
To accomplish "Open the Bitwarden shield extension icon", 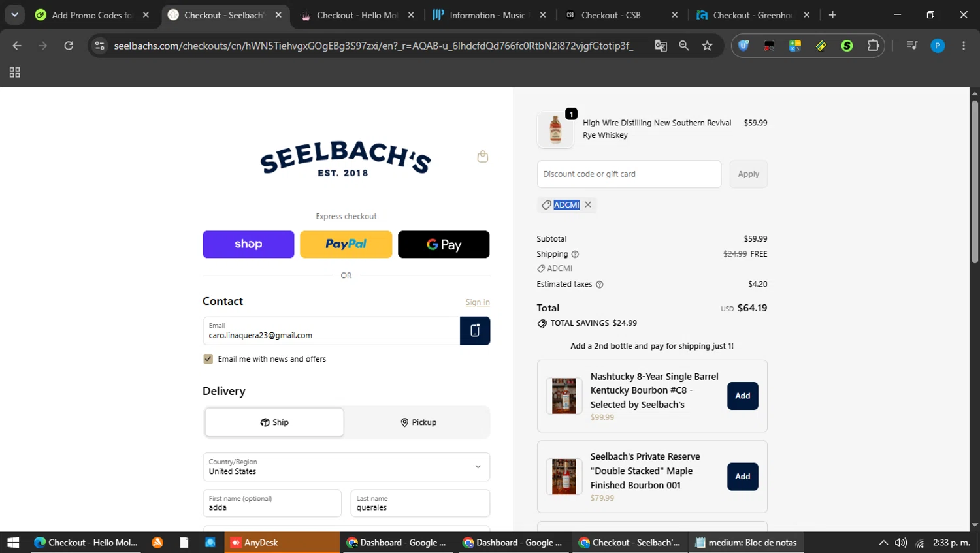I will 743,46.
